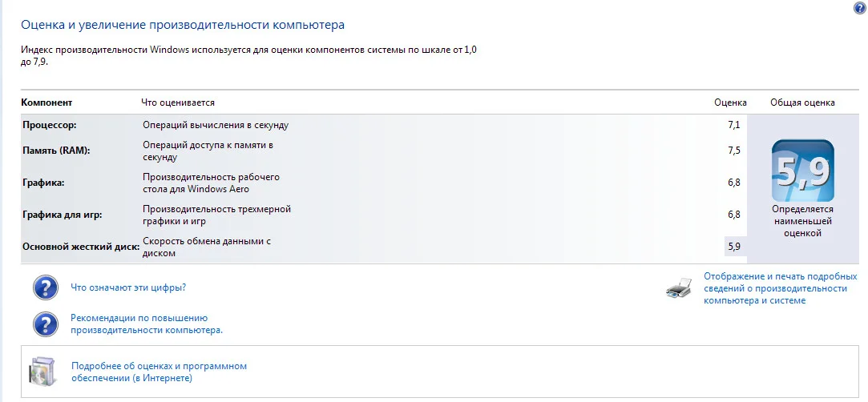Open "Что означают эти цифры?" link
This screenshot has width=868, height=402.
(x=134, y=287)
